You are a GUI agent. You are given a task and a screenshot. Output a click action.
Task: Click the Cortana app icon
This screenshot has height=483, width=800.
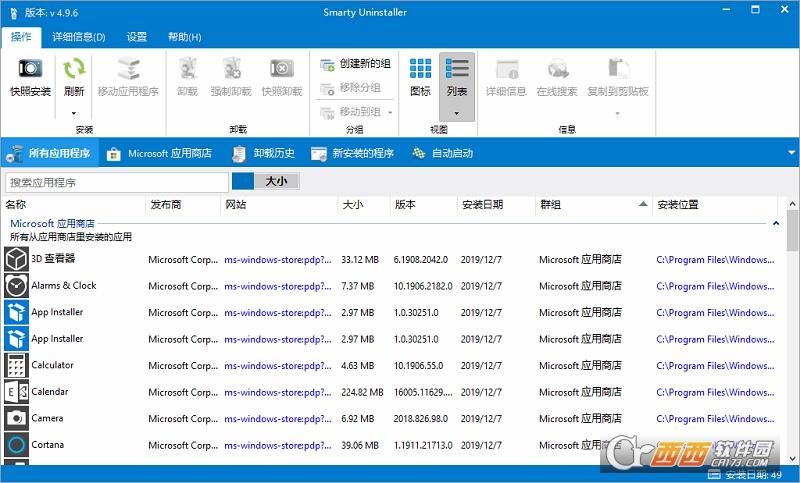pyautogui.click(x=16, y=445)
